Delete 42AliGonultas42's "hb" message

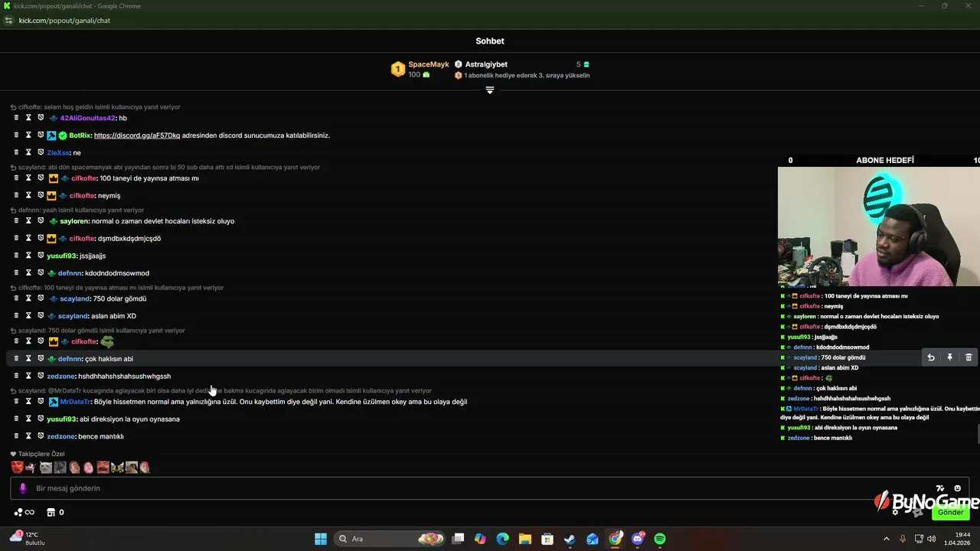coord(16,118)
